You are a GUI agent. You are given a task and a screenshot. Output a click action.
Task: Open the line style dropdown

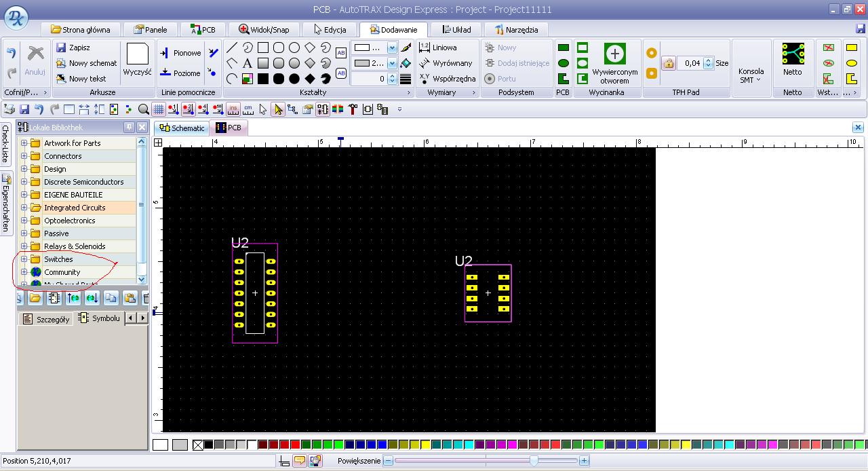coord(392,48)
